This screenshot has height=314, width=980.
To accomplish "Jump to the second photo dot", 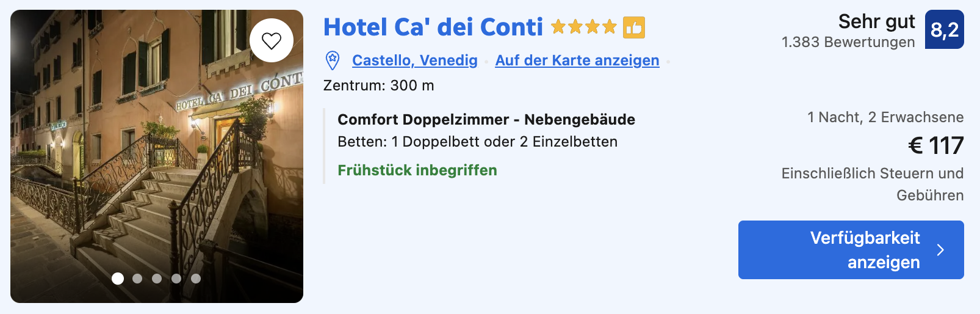I will [x=137, y=279].
